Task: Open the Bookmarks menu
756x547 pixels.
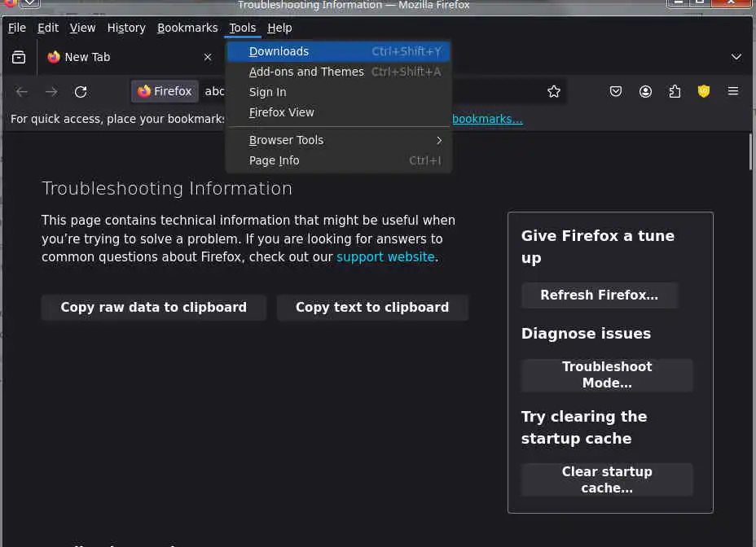Action: [x=187, y=28]
